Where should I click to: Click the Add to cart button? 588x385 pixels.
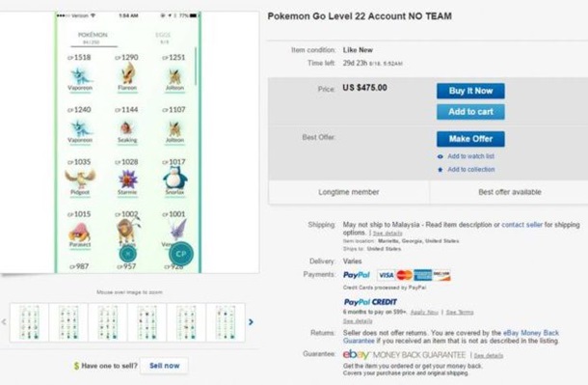tap(470, 112)
